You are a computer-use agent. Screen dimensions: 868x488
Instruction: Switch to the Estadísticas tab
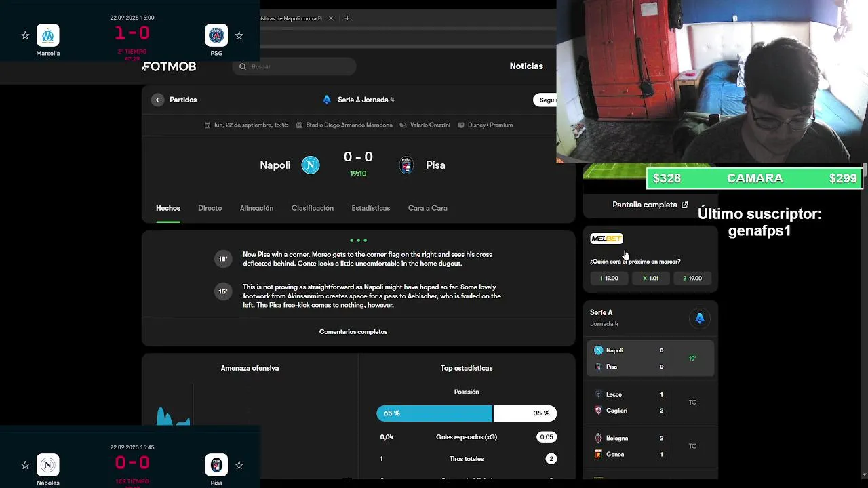pos(371,208)
